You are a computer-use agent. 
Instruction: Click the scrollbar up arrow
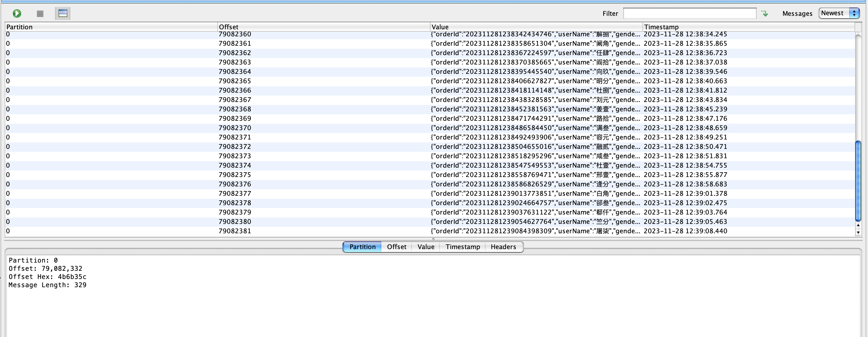click(858, 225)
